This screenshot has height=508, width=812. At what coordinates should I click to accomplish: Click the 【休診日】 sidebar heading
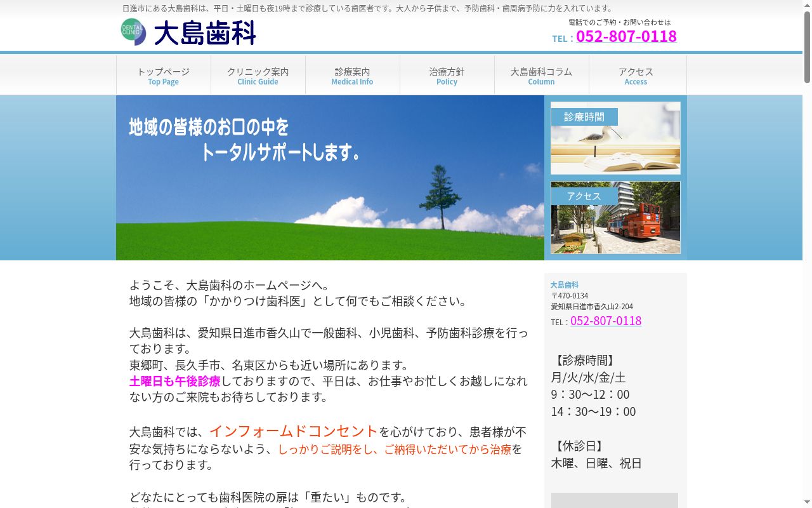[x=579, y=446]
